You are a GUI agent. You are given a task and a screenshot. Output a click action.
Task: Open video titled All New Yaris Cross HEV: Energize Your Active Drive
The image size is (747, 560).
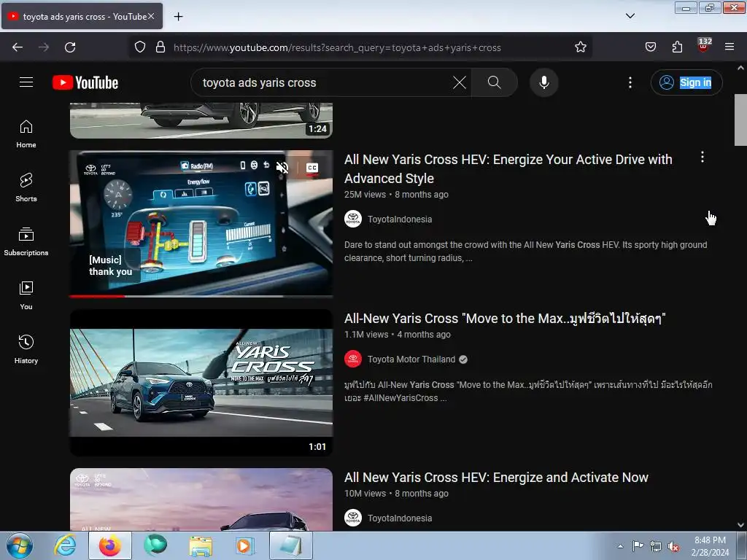(x=508, y=168)
